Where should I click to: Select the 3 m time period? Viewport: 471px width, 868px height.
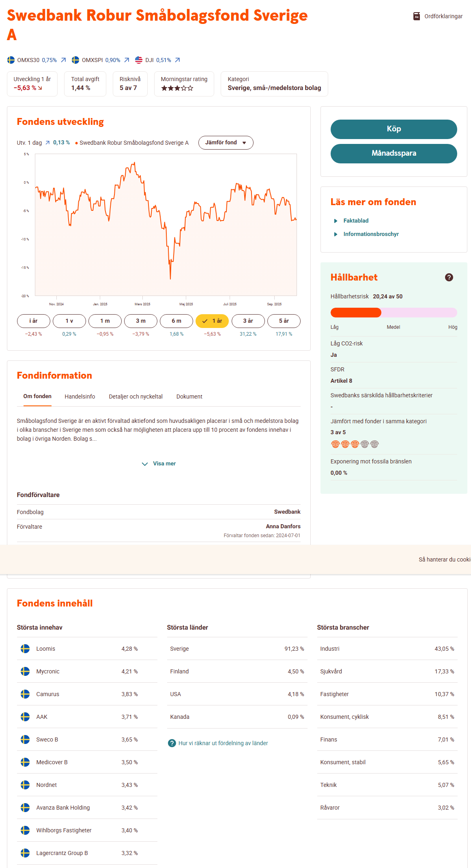pyautogui.click(x=141, y=321)
